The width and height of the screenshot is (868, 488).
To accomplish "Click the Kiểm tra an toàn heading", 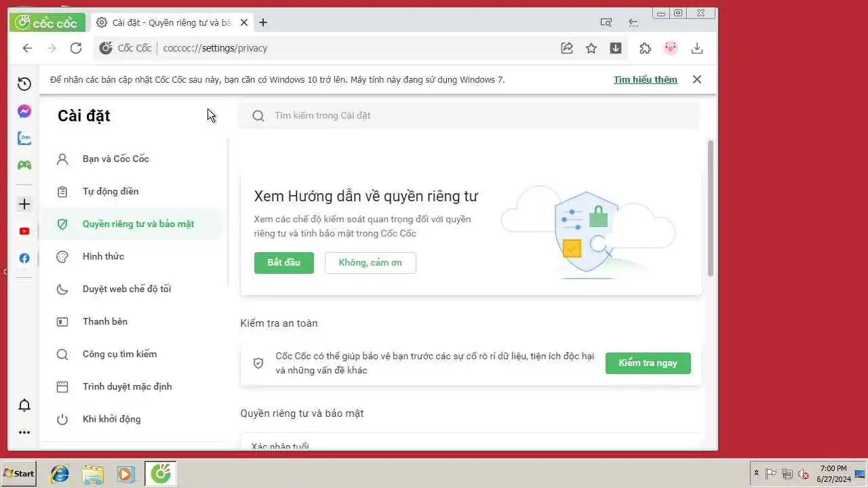I will (279, 323).
